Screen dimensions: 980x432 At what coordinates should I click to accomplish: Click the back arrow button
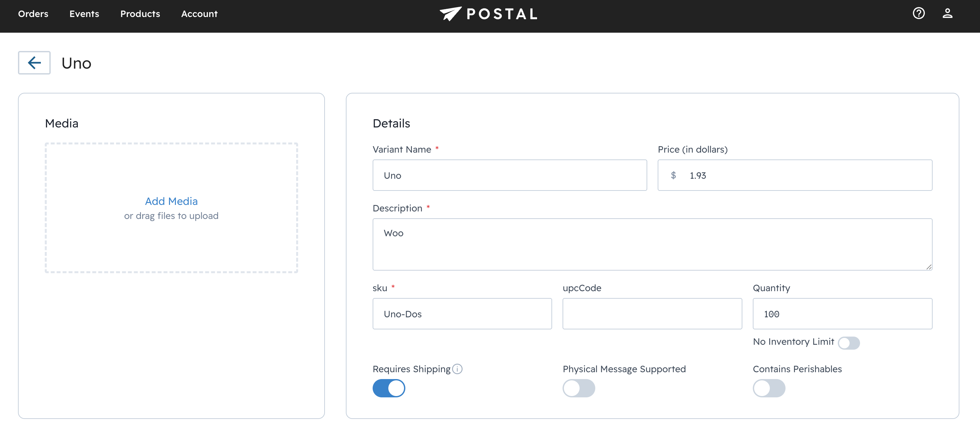[x=34, y=63]
